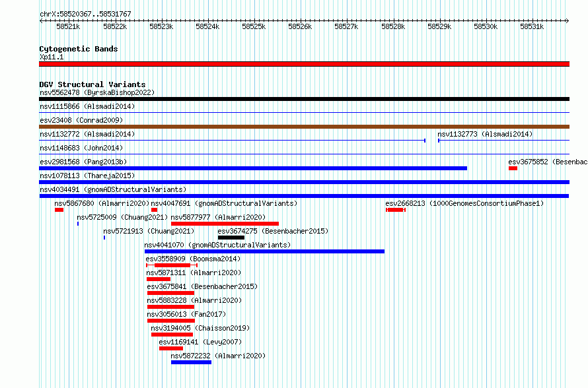Open the nsv1115866 (Alsmadi2014) label
Screen dimensions: 588x388
coord(87,106)
